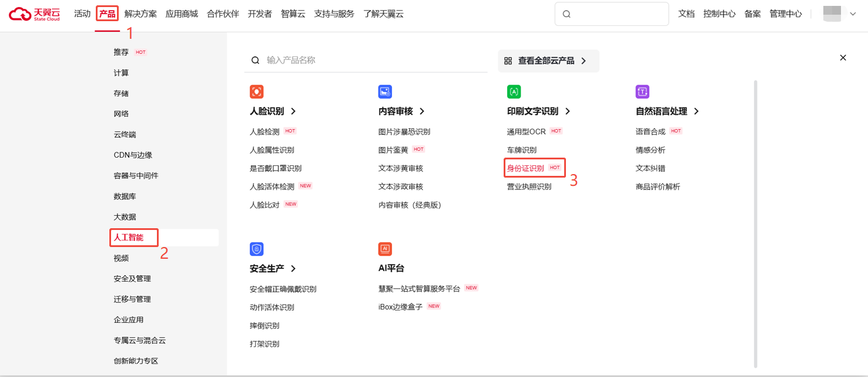Expand the 安全生产 category chevron
This screenshot has height=377, width=868.
tap(293, 269)
